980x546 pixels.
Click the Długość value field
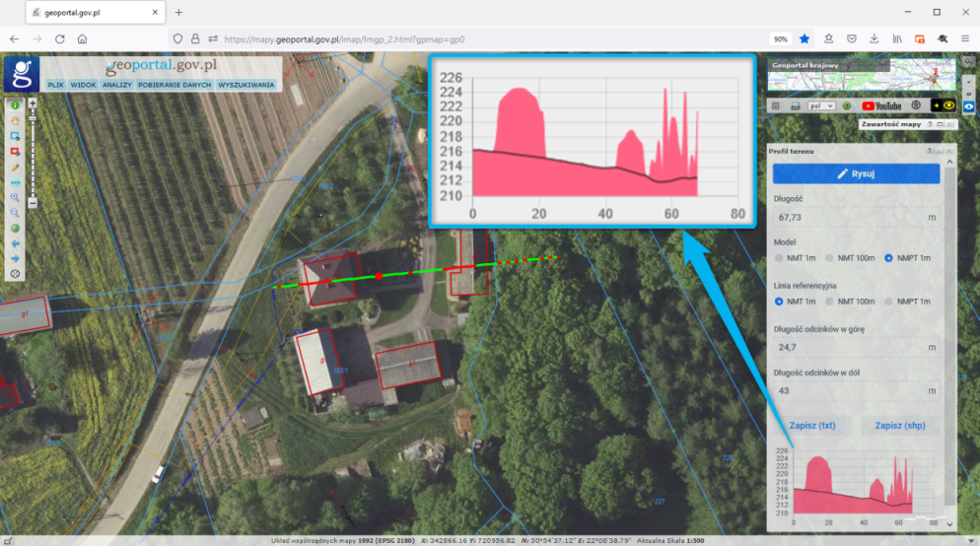pos(856,216)
